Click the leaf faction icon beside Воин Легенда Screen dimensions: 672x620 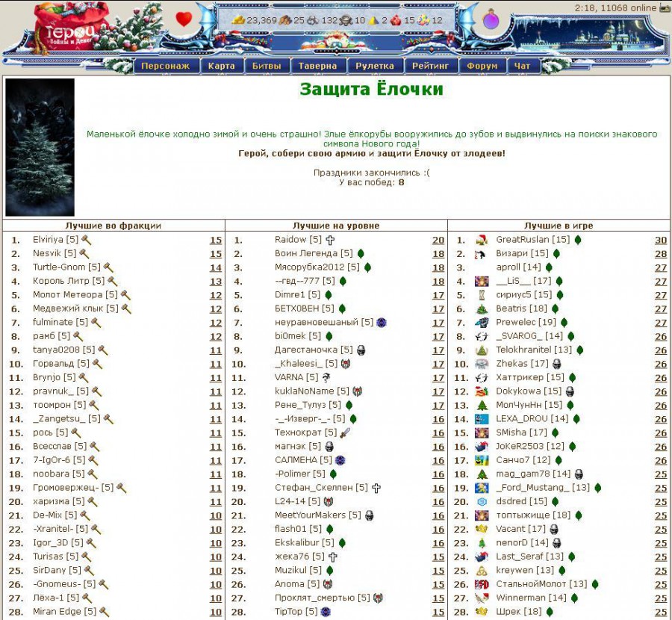361,254
